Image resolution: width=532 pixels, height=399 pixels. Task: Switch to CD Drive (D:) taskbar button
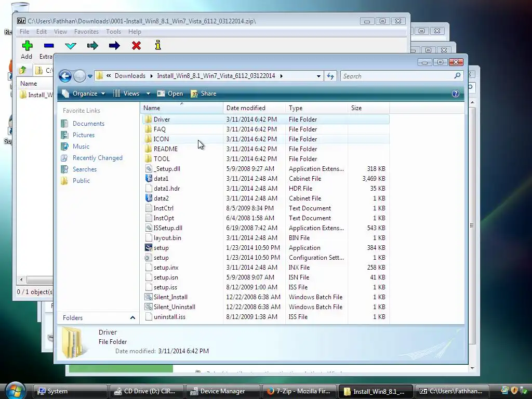coord(147,391)
